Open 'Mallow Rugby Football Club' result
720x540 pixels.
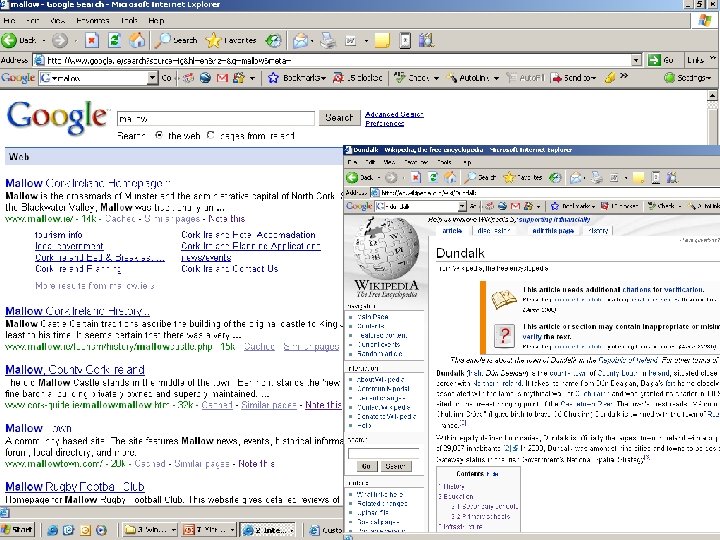(x=75, y=486)
